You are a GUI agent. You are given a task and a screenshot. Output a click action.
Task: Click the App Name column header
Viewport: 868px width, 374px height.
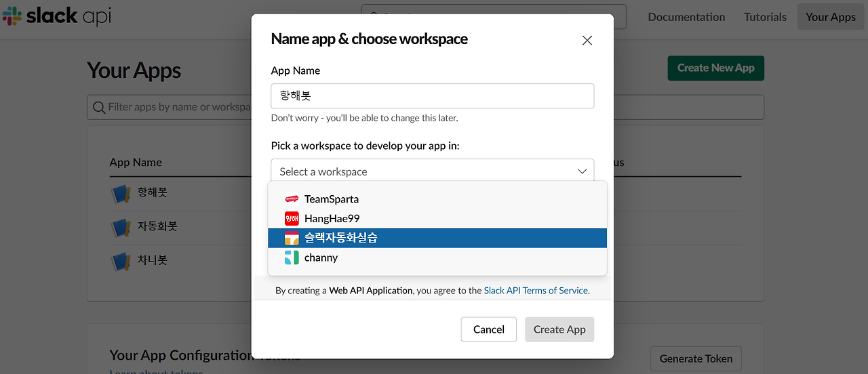click(x=136, y=163)
